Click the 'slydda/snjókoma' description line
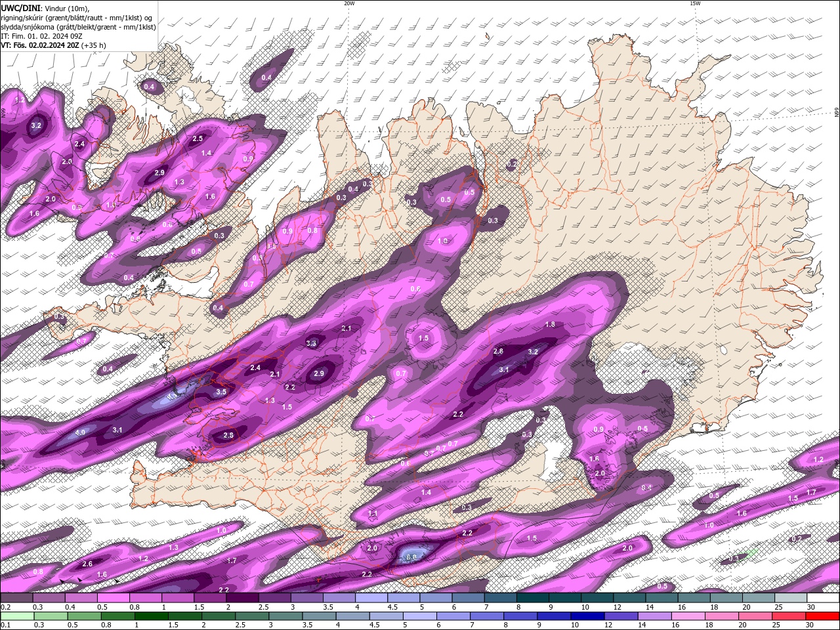Viewport: 840px width, 630px height. click(x=78, y=27)
